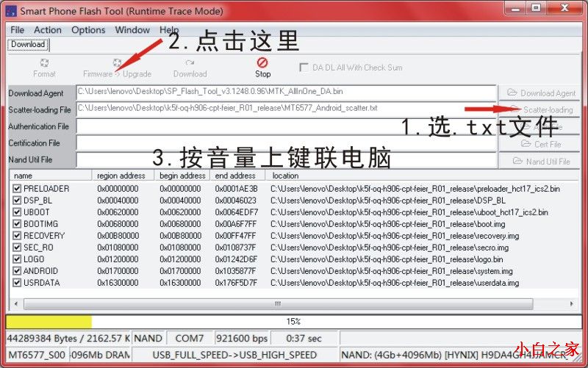Click the 0:37 sec timer entry

(304, 339)
